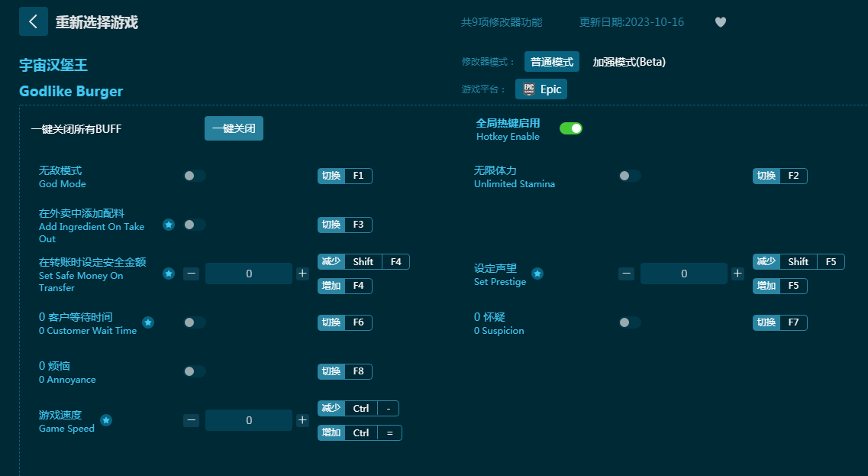The image size is (868, 476).
Task: Click the Set Prestige value field
Action: coord(684,274)
